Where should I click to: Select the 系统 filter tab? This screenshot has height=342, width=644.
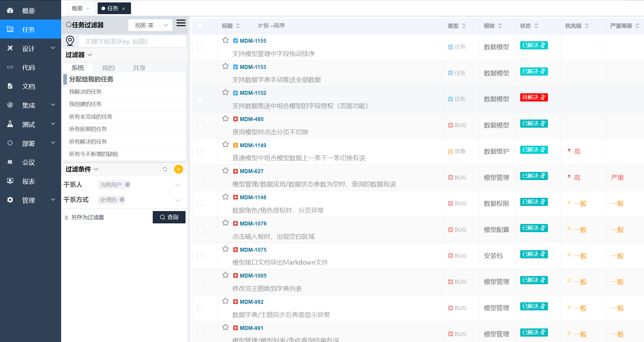(x=78, y=68)
